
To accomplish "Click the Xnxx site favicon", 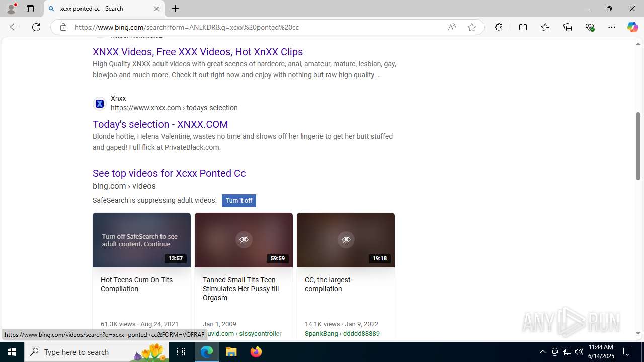I will tap(100, 103).
